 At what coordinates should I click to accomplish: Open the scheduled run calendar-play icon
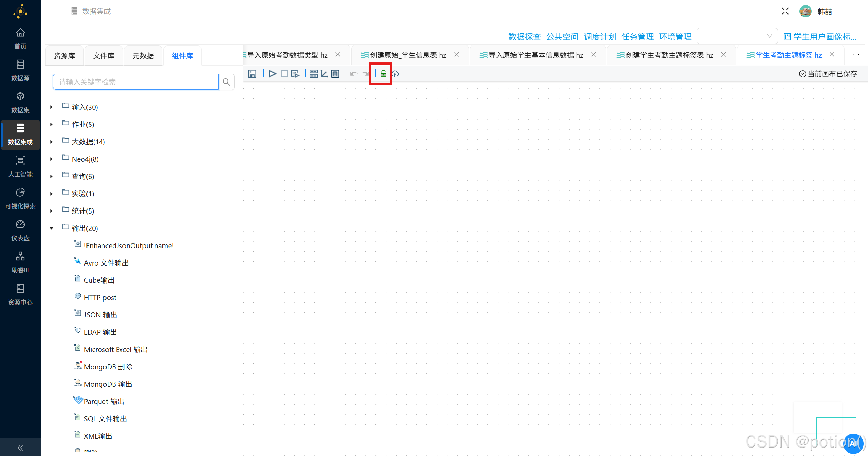[x=295, y=74]
